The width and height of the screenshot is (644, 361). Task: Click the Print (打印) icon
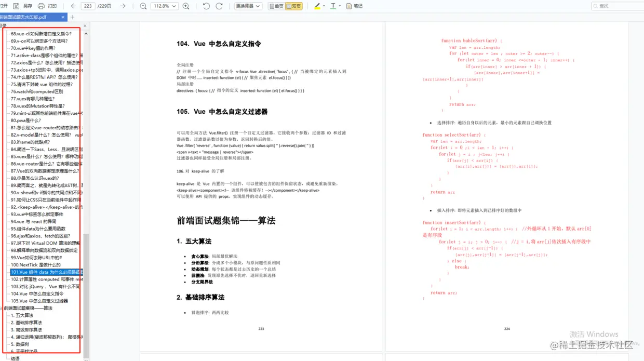41,6
